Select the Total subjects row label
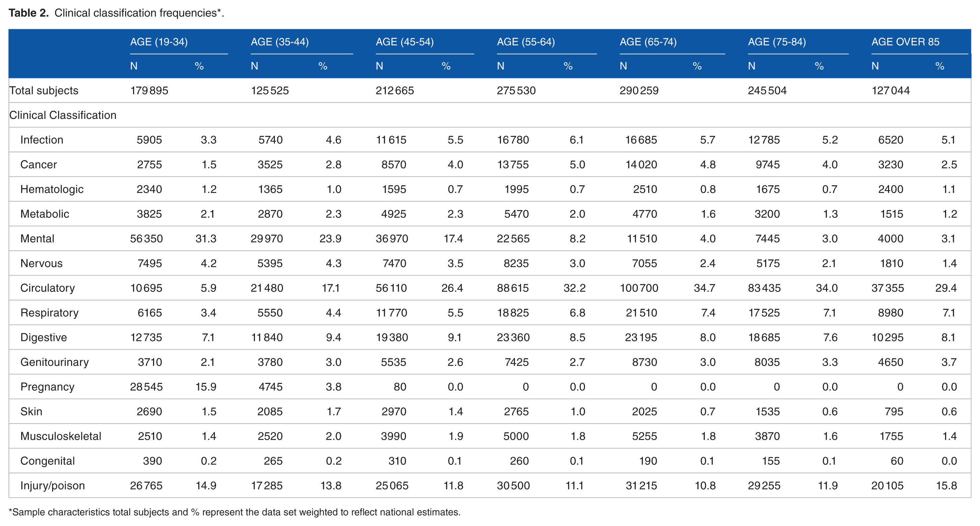Screen dimensions: 980x526 44,91
